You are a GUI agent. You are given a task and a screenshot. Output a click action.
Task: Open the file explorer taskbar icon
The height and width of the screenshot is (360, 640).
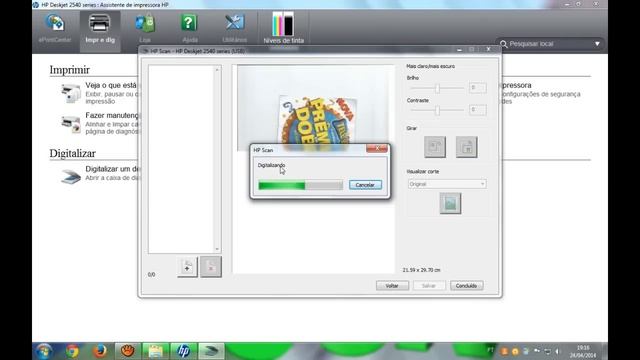tap(156, 351)
